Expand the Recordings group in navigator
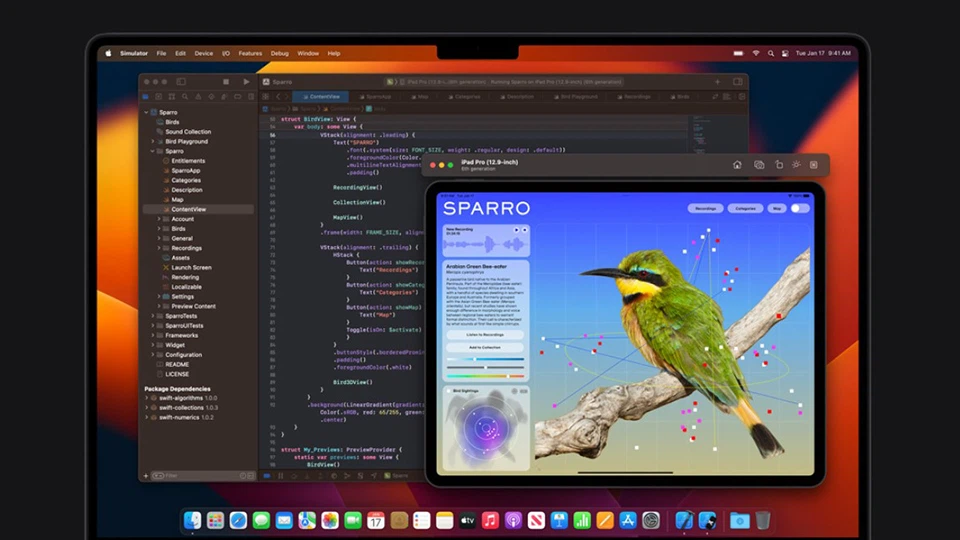960x540 pixels. click(159, 248)
